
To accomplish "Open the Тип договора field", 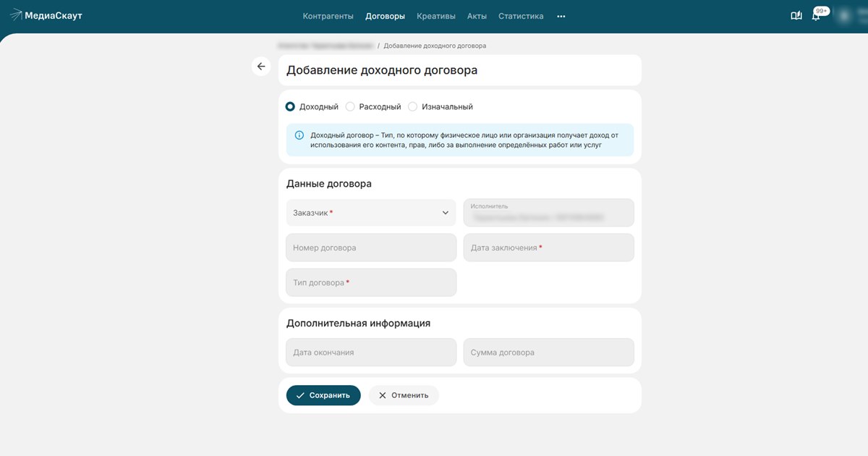I will 371,282.
